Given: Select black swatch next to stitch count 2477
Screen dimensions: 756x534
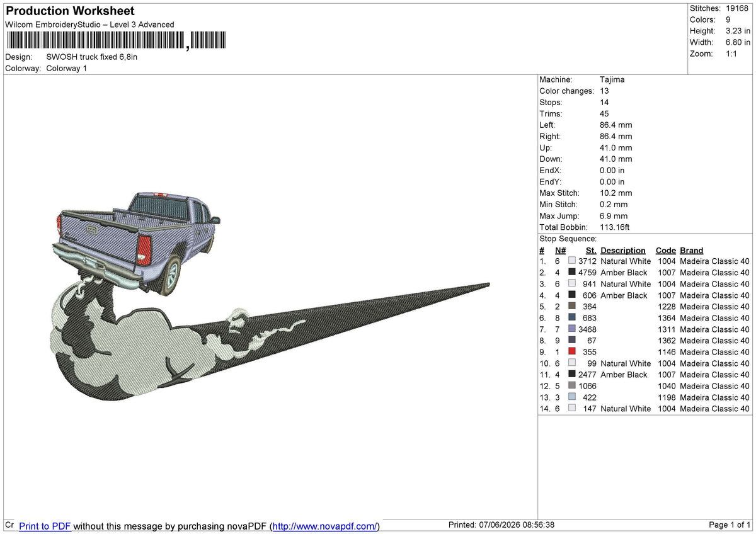Looking at the screenshot, I should (572, 375).
